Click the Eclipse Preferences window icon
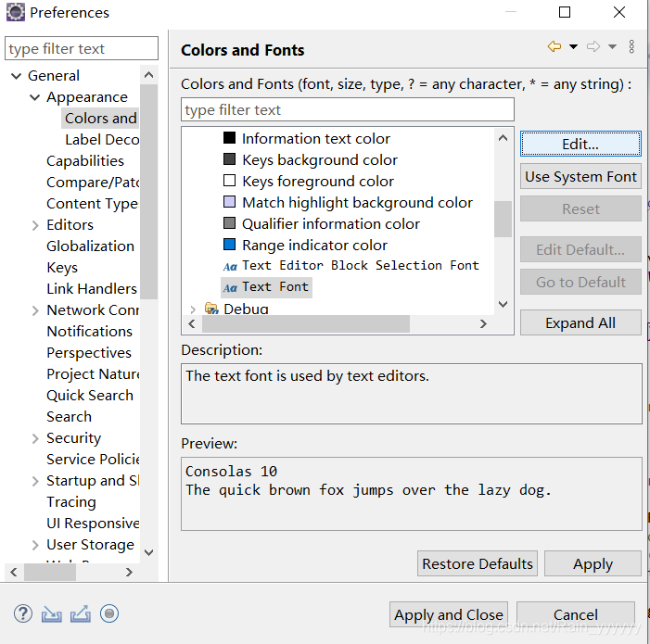The image size is (650, 644). (16, 12)
